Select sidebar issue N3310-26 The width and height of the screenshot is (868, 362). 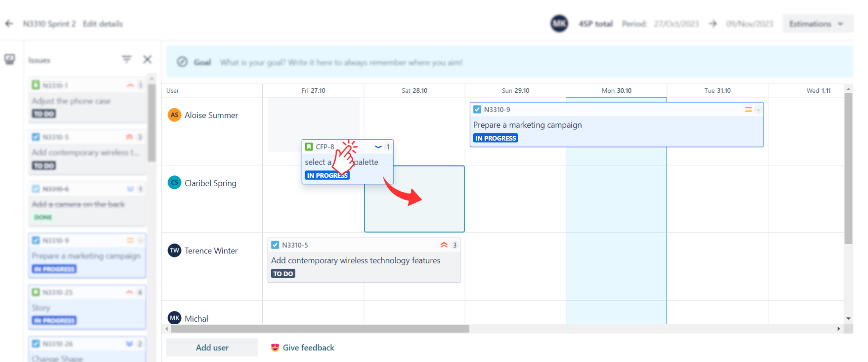click(87, 349)
